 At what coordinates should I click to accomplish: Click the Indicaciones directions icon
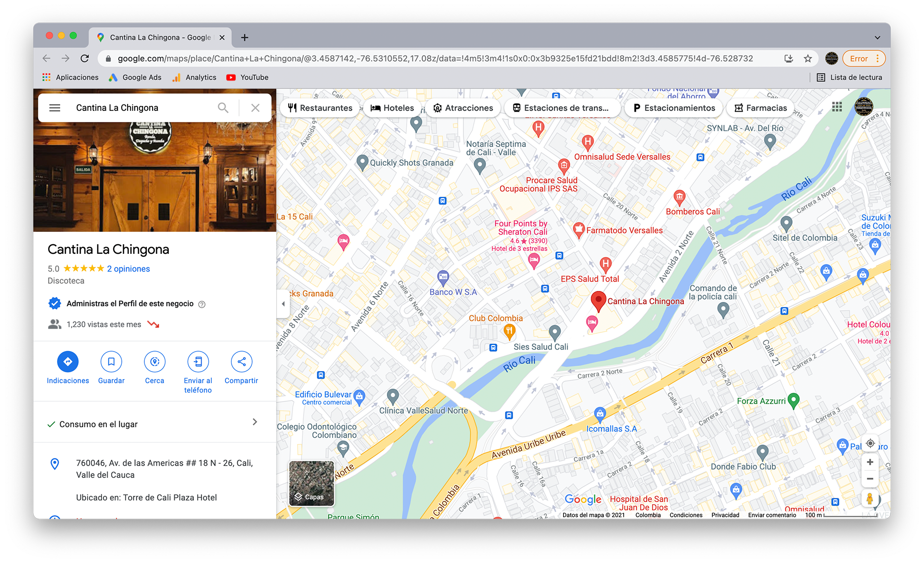click(x=68, y=362)
